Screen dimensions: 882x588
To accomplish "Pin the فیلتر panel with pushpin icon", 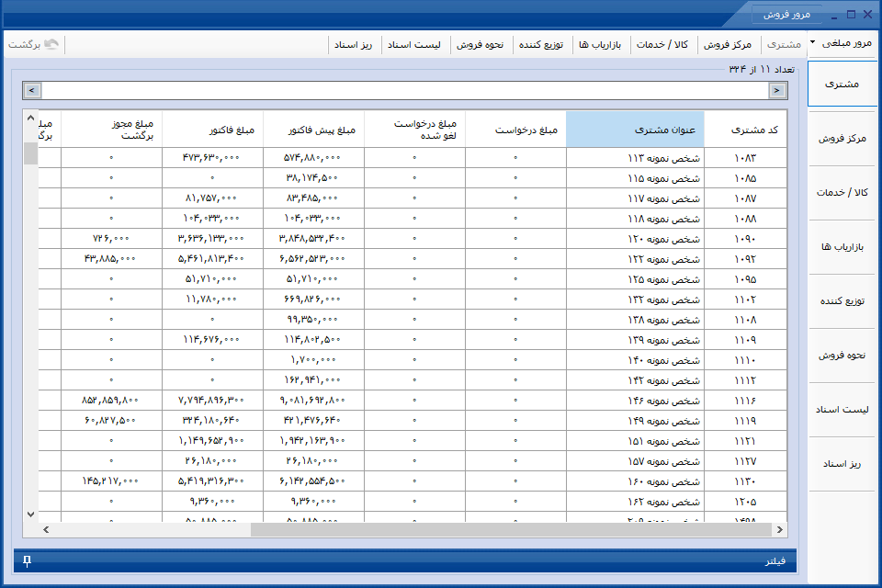I will point(27,561).
